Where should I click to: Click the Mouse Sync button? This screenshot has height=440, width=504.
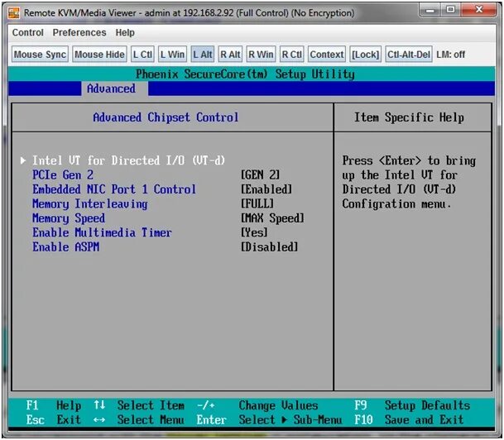[40, 55]
